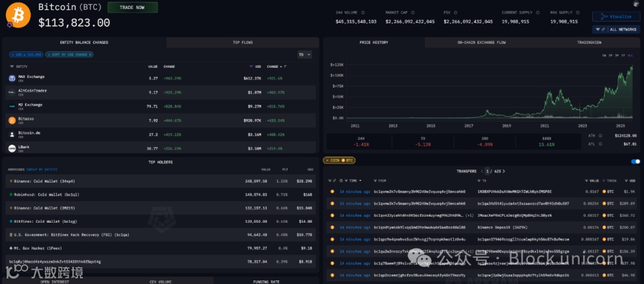
Task: Select the 1Y chart range
Action: [624, 55]
